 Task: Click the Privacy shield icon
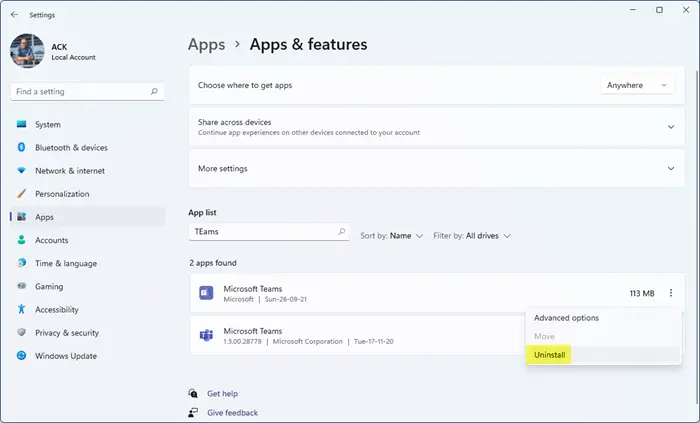[21, 332]
